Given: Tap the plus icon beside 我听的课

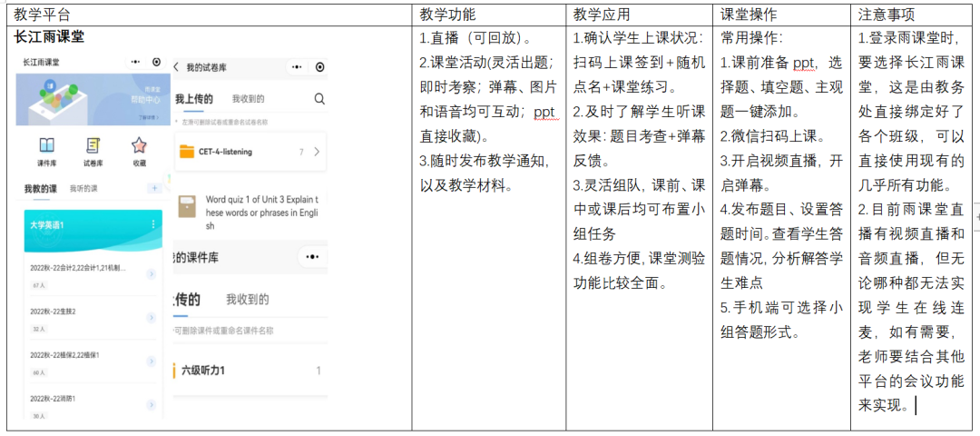Looking at the screenshot, I should pyautogui.click(x=153, y=188).
